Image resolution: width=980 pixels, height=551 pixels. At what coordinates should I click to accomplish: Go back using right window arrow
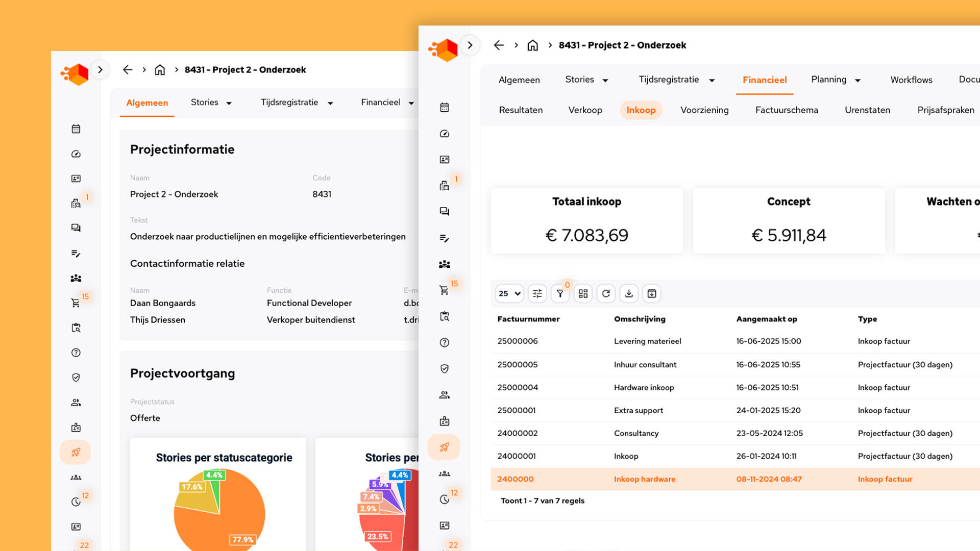pyautogui.click(x=499, y=45)
